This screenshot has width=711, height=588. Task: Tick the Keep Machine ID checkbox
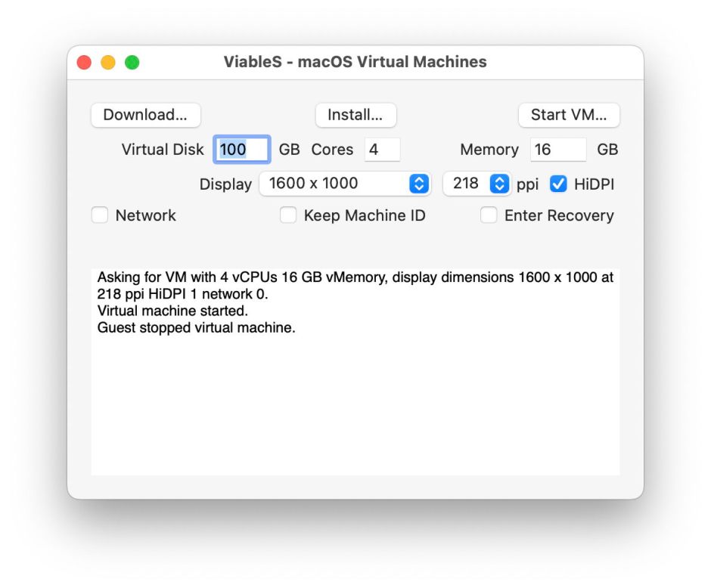(288, 215)
